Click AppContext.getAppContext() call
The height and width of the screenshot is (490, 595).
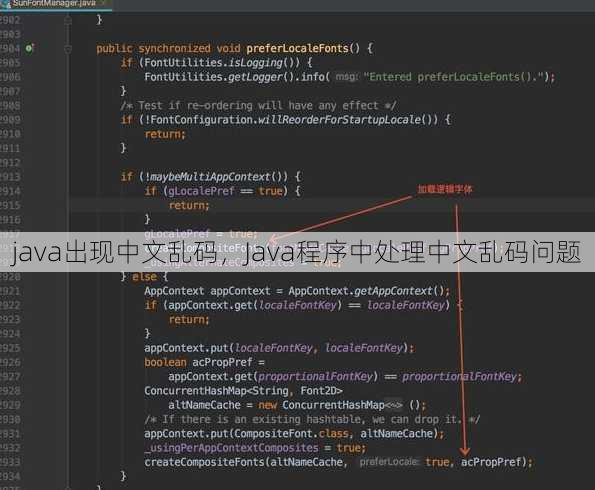pos(366,291)
